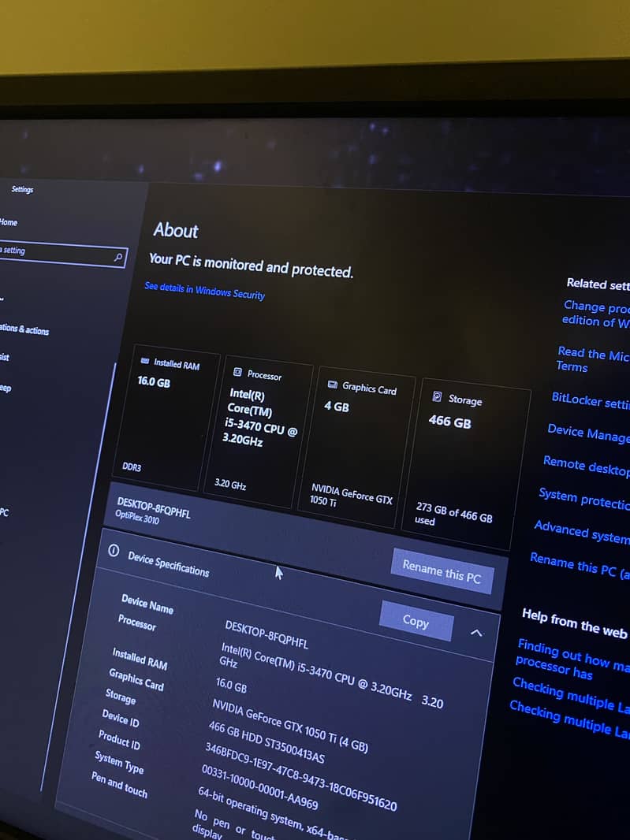This screenshot has width=630, height=840.
Task: Copy the device specifications
Action: pos(416,621)
